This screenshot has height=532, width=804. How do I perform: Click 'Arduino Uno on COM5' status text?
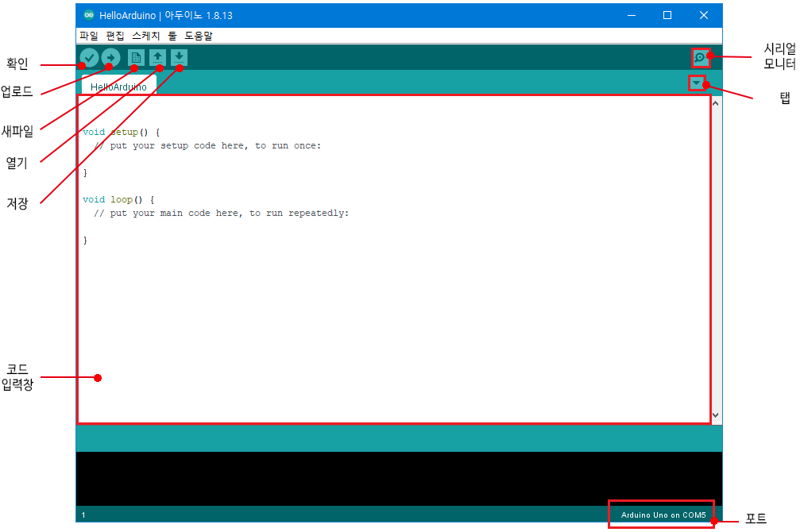pos(663,515)
